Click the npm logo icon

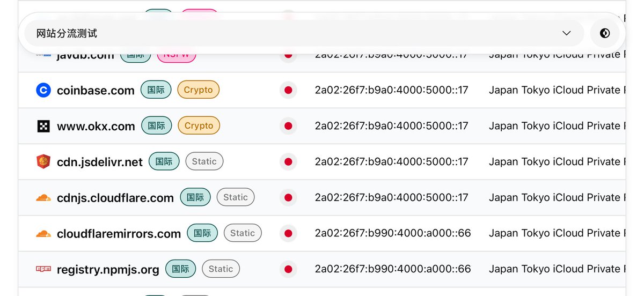[43, 269]
